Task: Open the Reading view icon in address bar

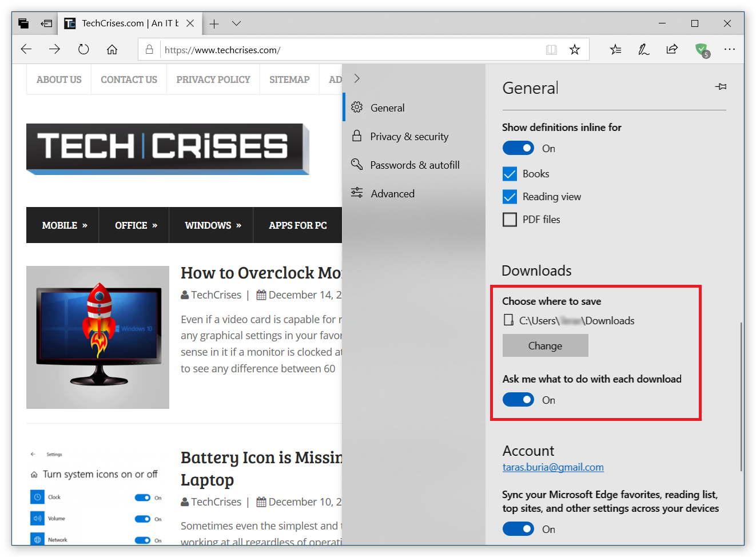Action: pos(551,50)
